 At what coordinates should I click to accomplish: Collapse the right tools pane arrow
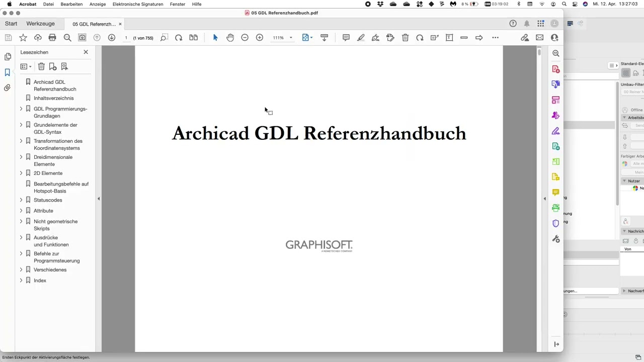pos(544,199)
